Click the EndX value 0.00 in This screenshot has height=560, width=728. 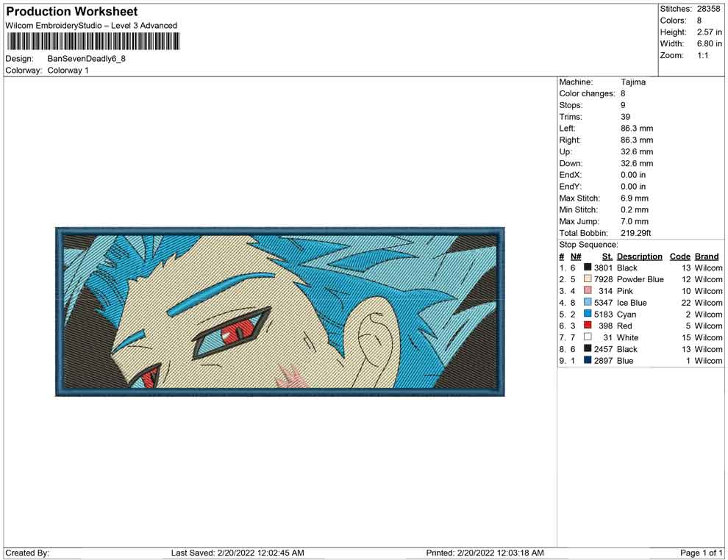tap(633, 175)
